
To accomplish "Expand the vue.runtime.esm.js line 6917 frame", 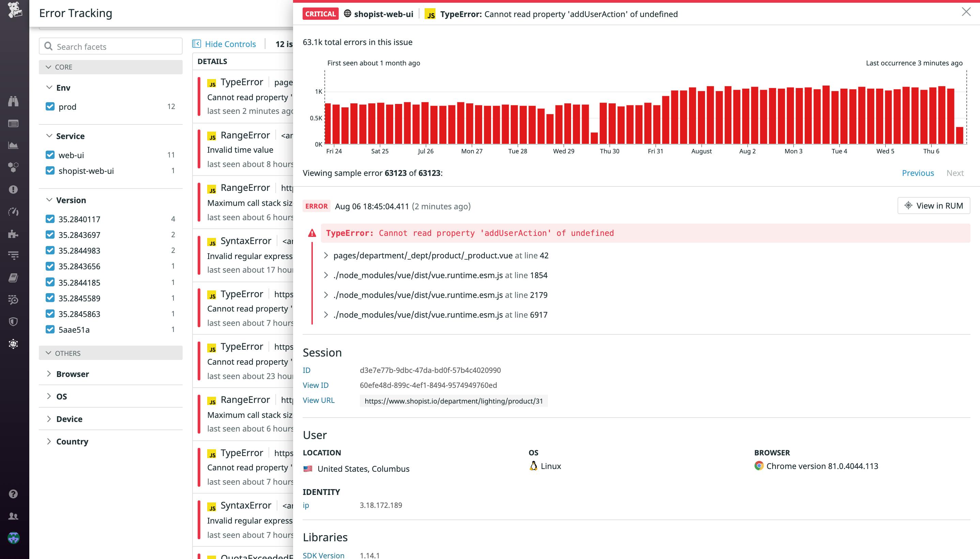I will point(326,315).
